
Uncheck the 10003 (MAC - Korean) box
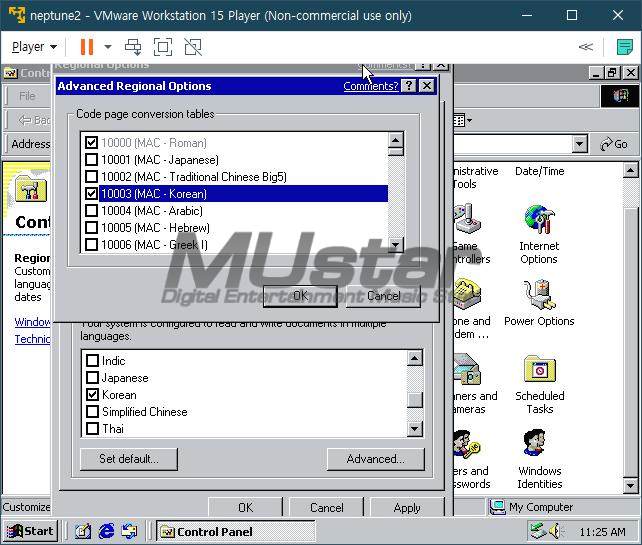click(91, 194)
